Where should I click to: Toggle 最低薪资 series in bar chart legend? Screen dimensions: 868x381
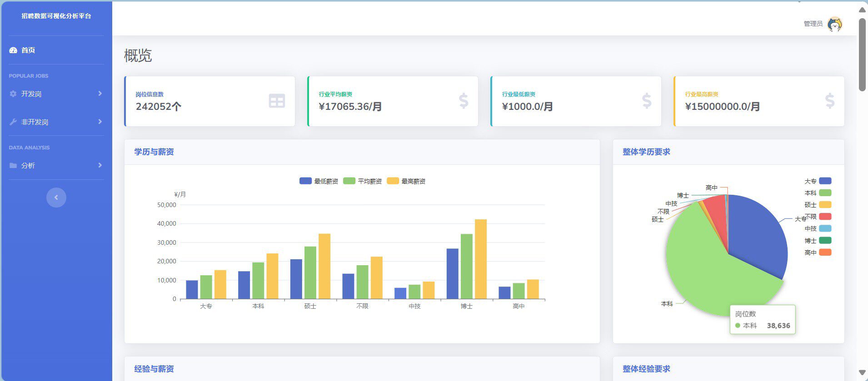[x=319, y=181]
